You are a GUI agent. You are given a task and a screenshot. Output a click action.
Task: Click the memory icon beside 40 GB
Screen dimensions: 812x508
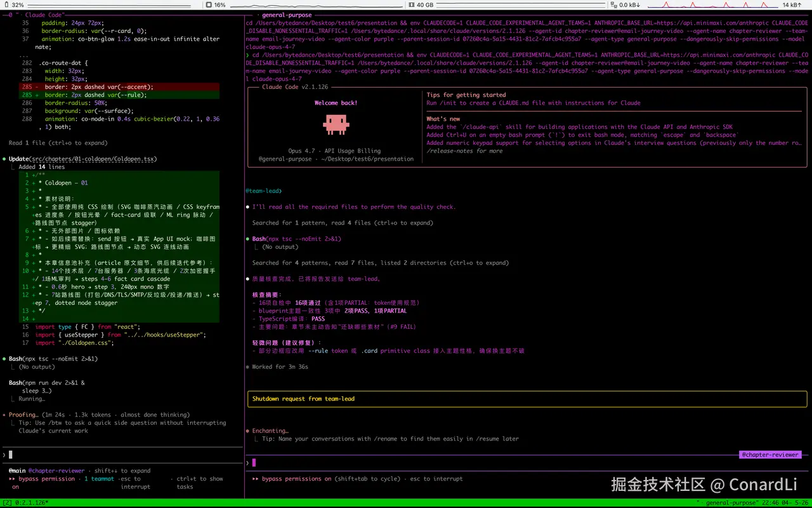click(410, 4)
